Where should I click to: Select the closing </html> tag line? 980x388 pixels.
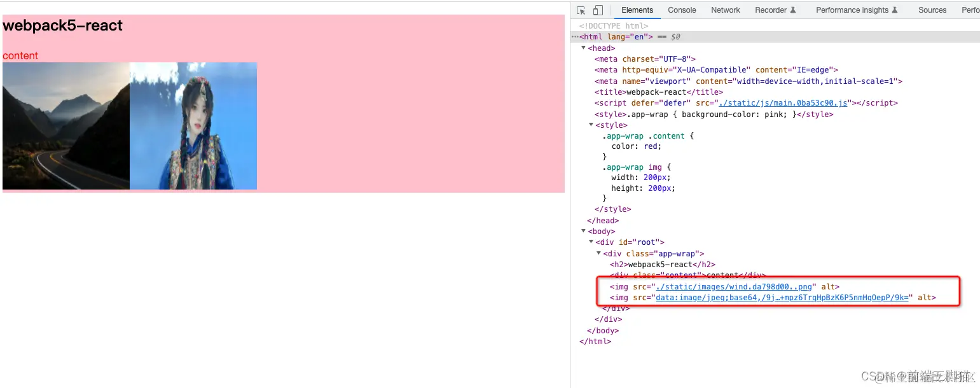click(x=595, y=342)
